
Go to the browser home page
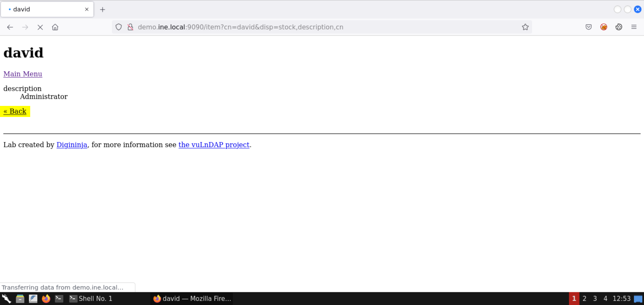55,27
